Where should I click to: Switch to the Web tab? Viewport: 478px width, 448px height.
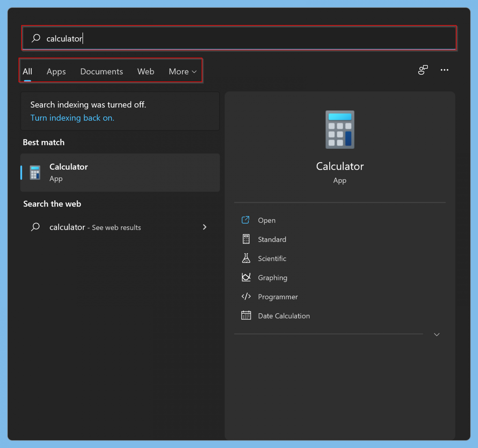(x=146, y=72)
